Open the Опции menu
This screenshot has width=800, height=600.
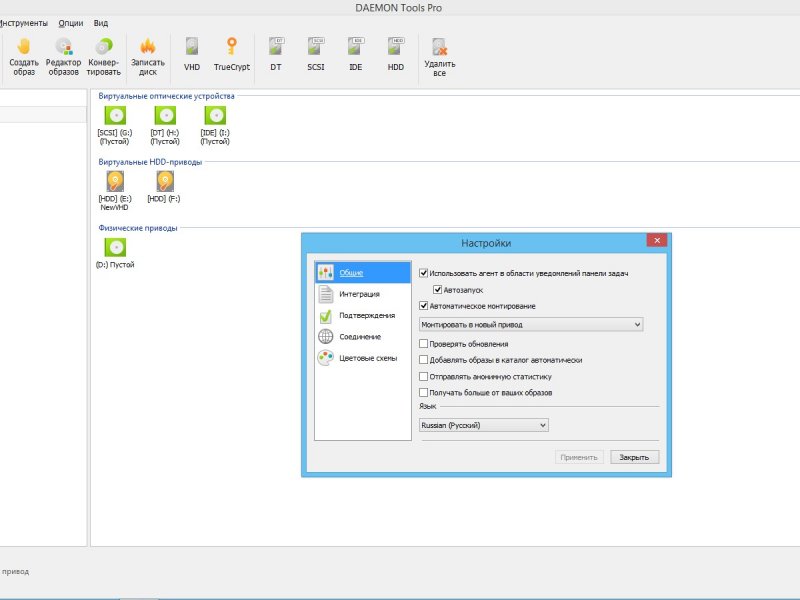pos(70,23)
